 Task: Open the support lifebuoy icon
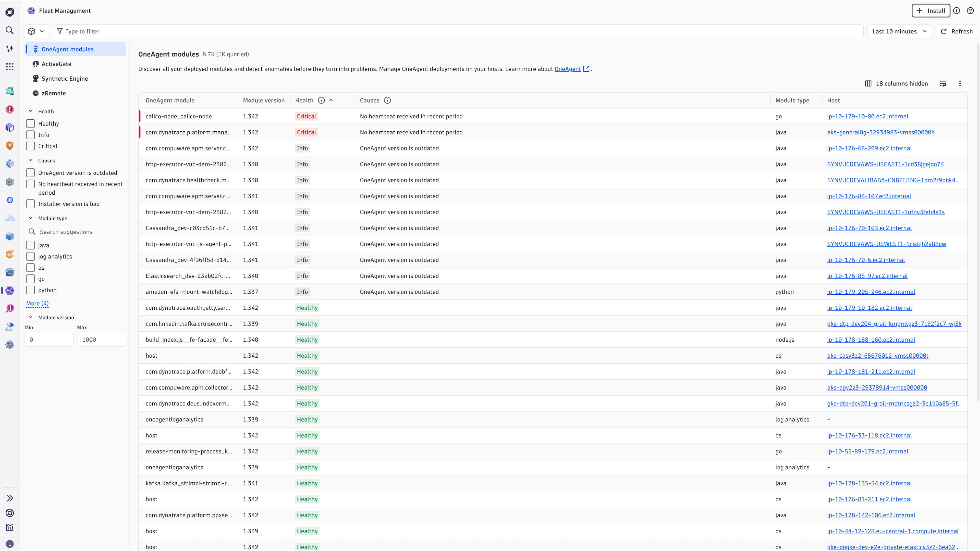[x=9, y=513]
